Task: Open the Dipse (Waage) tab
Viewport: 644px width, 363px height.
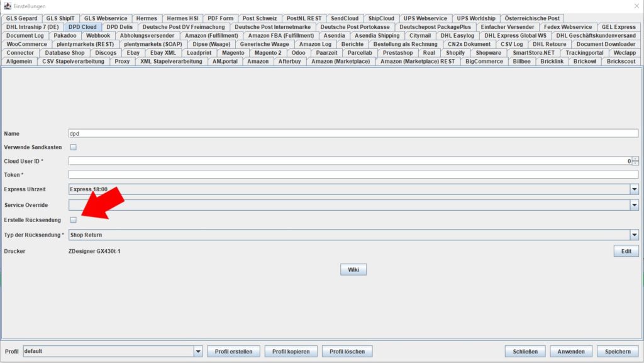Action: [211, 44]
